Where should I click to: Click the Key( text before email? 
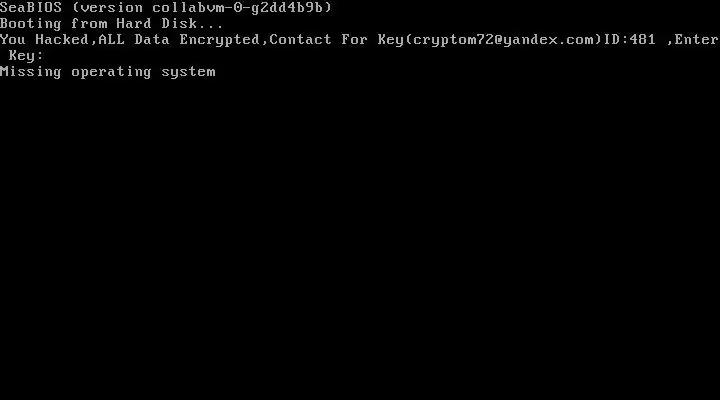pos(395,39)
